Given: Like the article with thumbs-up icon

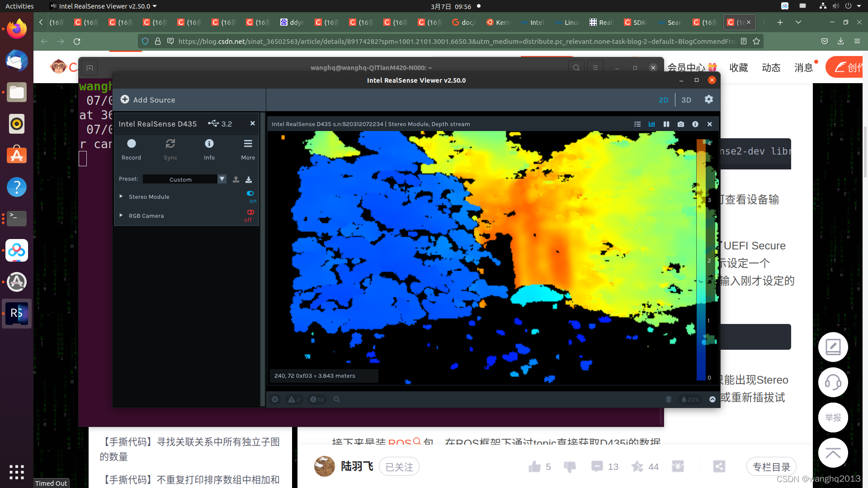Looking at the screenshot, I should pyautogui.click(x=535, y=467).
